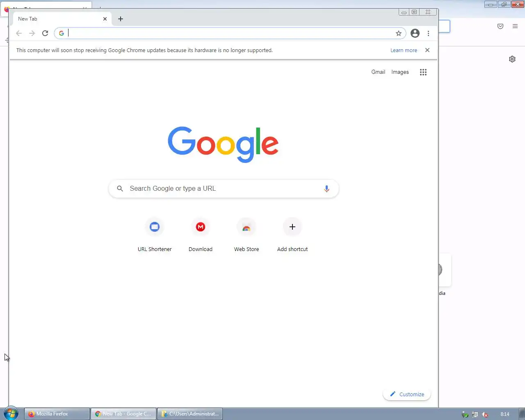Open Chrome's three-dot customize menu
The image size is (525, 420).
tap(428, 33)
